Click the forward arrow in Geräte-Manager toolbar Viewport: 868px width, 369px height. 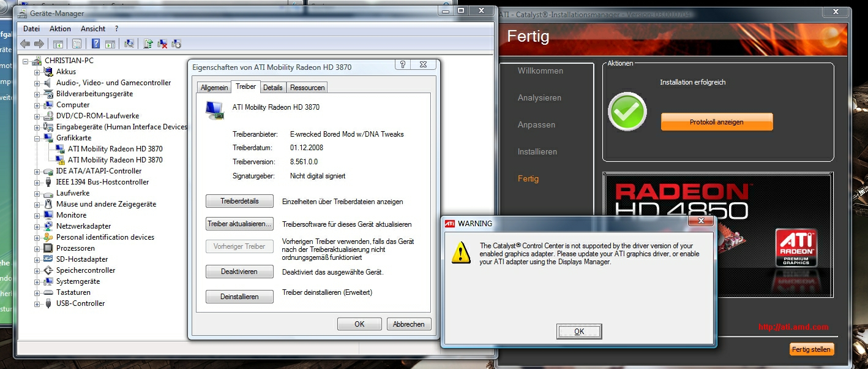(39, 44)
